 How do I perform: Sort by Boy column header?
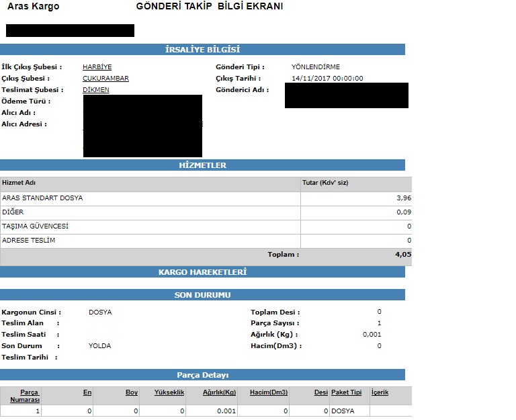click(132, 392)
